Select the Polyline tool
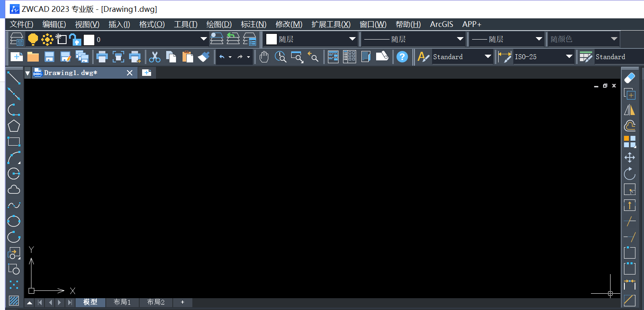 coord(14,110)
